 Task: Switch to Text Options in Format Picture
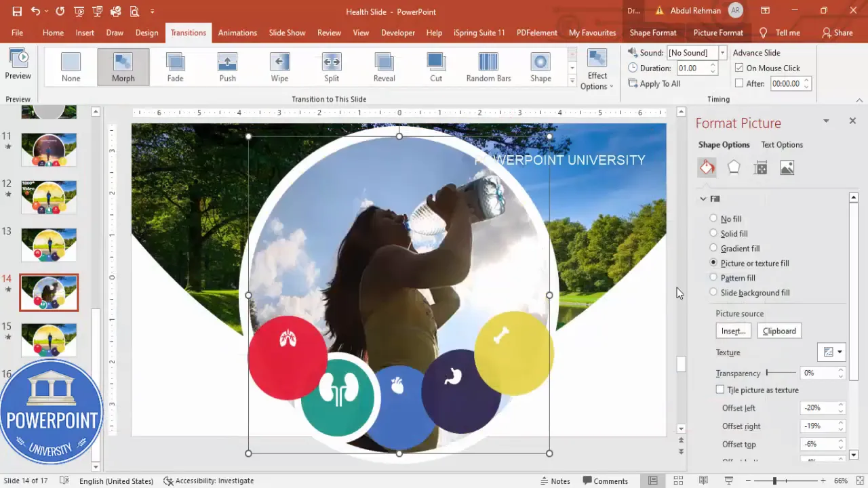782,144
